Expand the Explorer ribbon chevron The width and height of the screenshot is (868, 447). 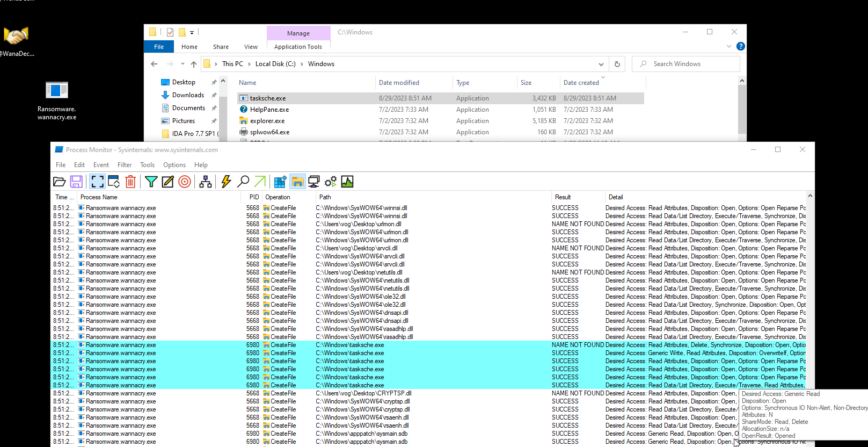coord(729,46)
